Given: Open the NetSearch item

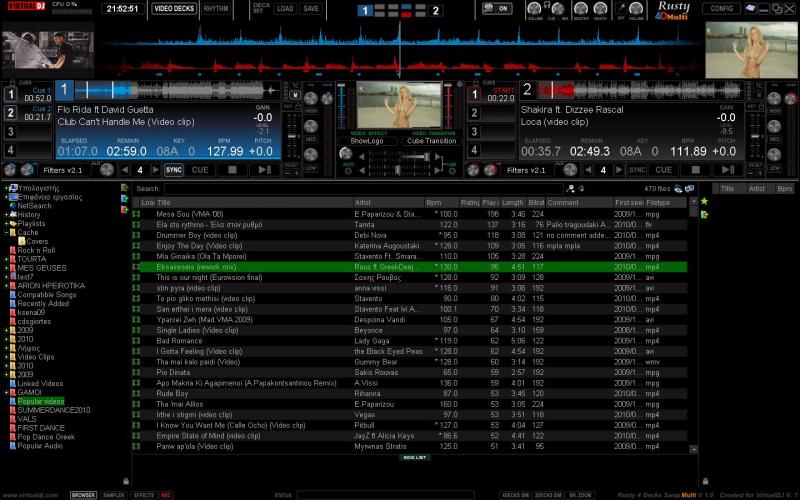Looking at the screenshot, I should [x=34, y=206].
